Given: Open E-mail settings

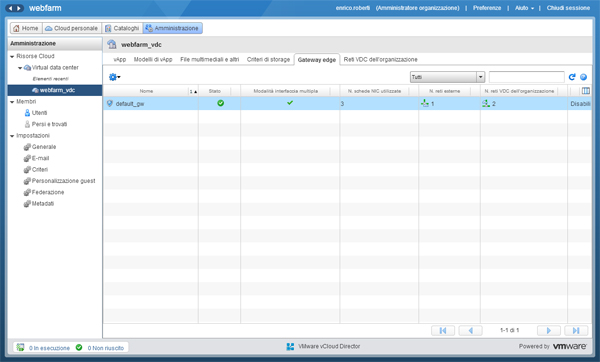Looking at the screenshot, I should pos(40,158).
